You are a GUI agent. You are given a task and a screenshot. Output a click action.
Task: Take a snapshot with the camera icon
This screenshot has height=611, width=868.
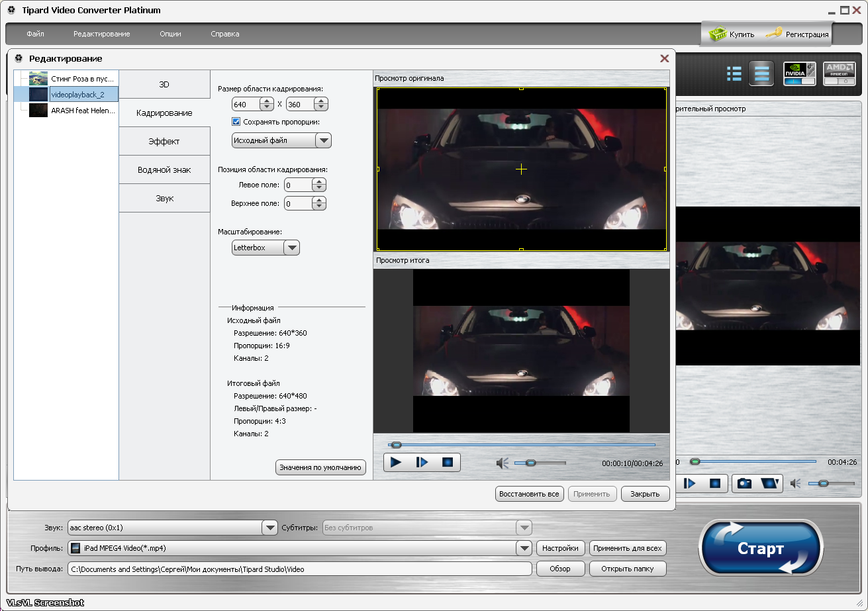[745, 483]
